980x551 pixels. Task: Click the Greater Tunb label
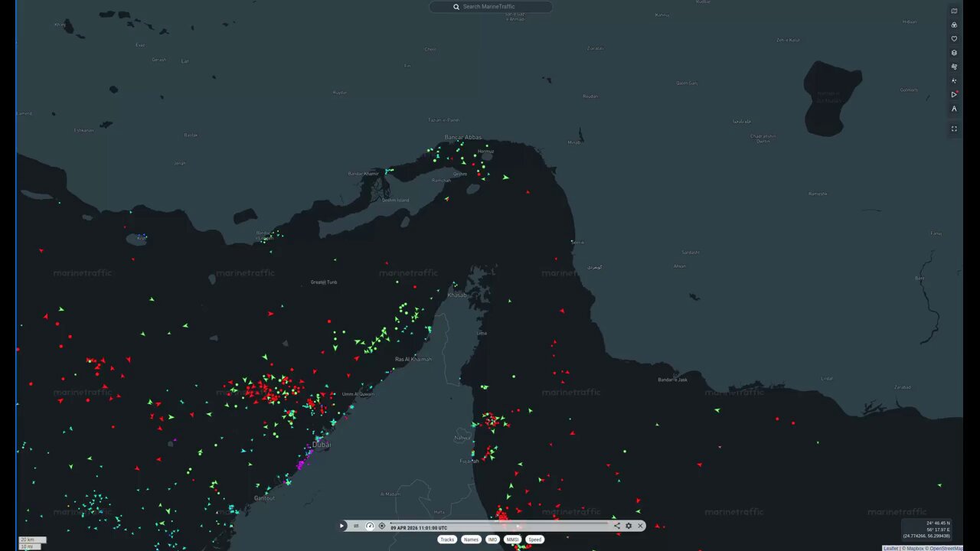coord(324,282)
